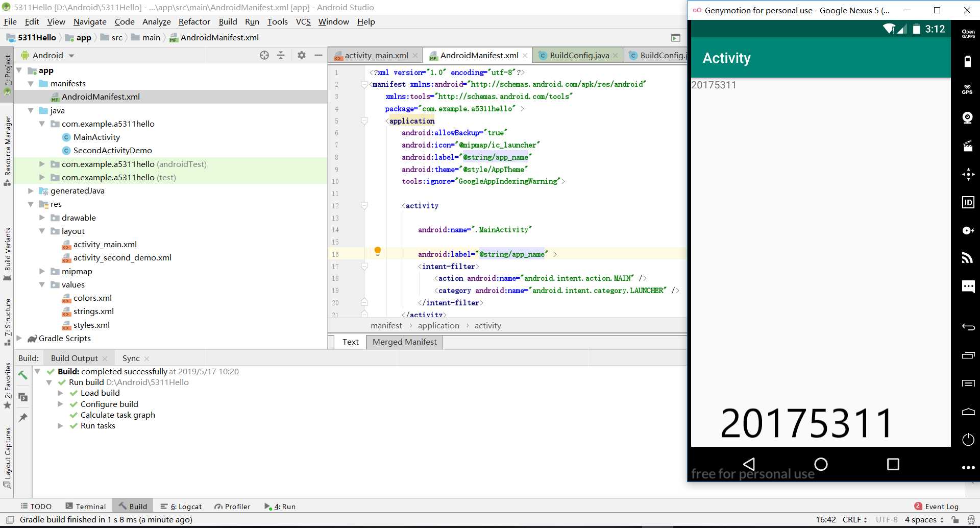Open the Terminal tool window
The image size is (980, 528).
[86, 507]
